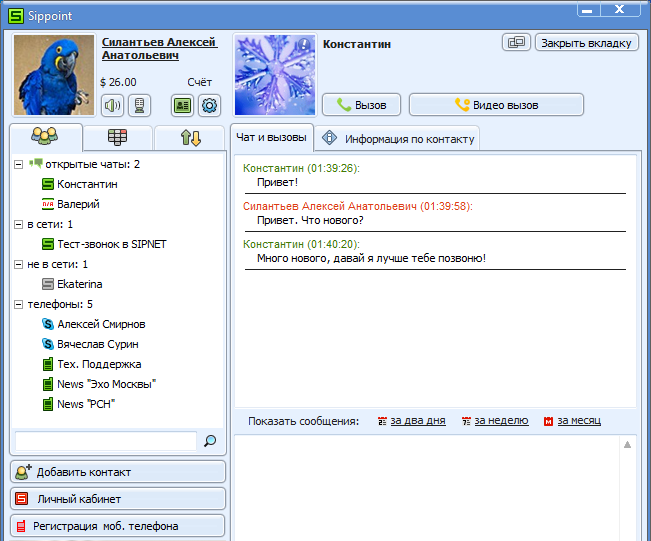Open profile name Силантьев Алексей Анатольевич

tap(159, 49)
